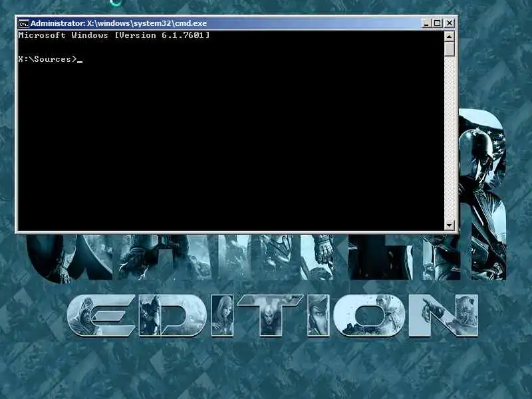
Task: Close the Administrator cmd.exe window
Action: pos(450,23)
